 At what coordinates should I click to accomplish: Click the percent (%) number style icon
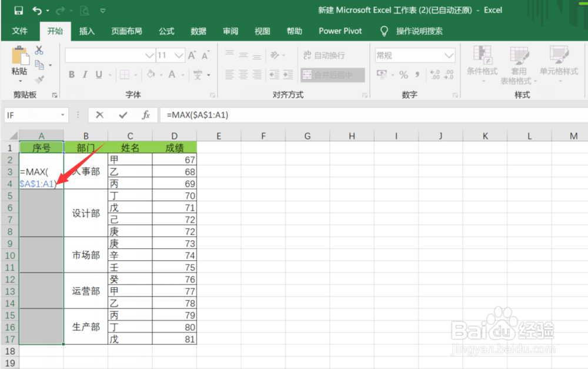coord(403,75)
